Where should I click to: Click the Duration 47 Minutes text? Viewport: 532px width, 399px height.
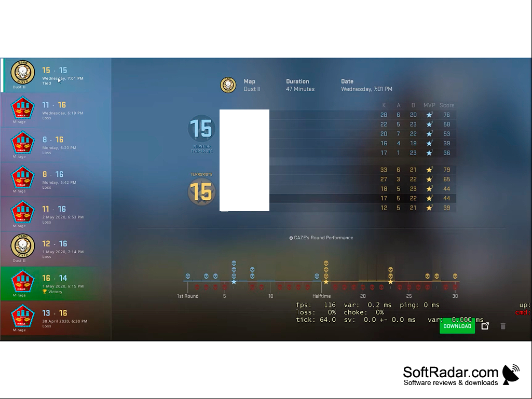coord(301,86)
